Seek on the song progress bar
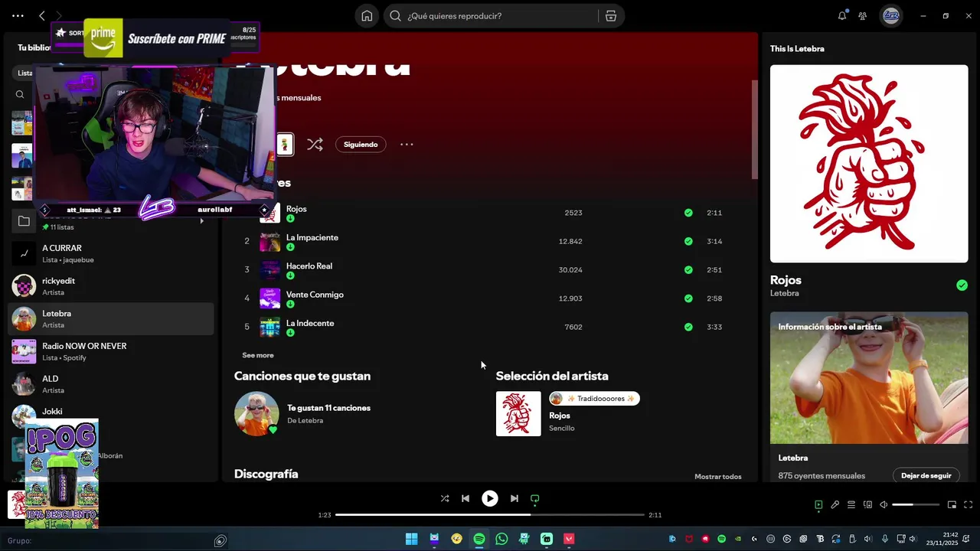 pos(490,515)
